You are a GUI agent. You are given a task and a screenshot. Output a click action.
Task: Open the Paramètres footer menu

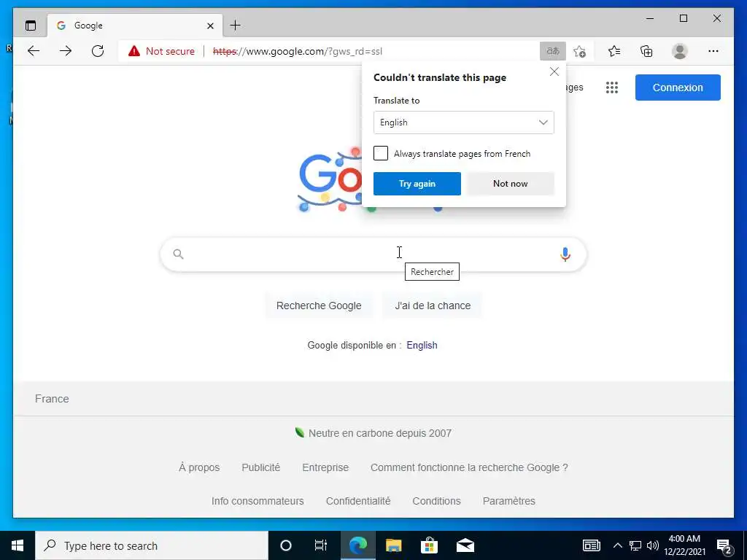(x=508, y=501)
